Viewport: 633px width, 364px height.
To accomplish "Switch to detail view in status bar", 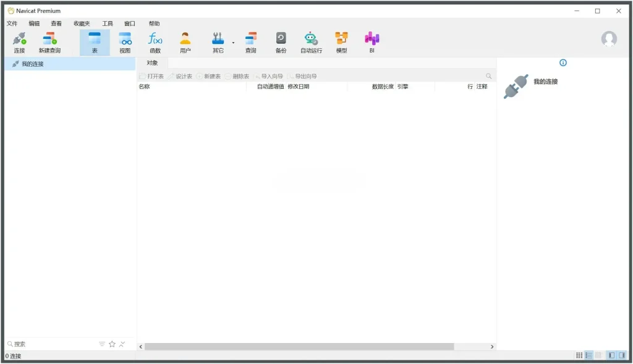I will click(x=598, y=355).
